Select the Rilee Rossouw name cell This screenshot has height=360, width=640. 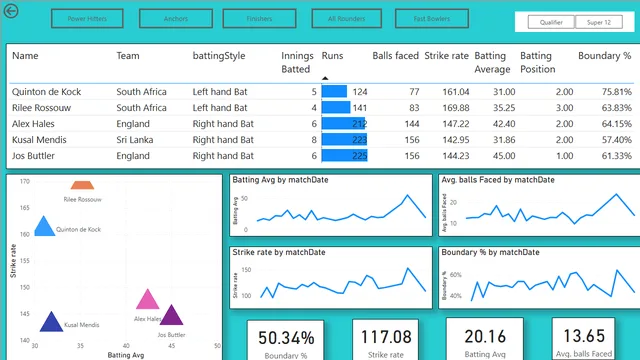point(41,108)
